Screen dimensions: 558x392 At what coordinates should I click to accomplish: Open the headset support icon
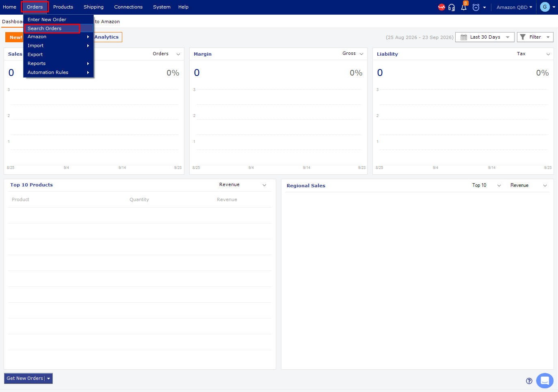click(x=452, y=7)
